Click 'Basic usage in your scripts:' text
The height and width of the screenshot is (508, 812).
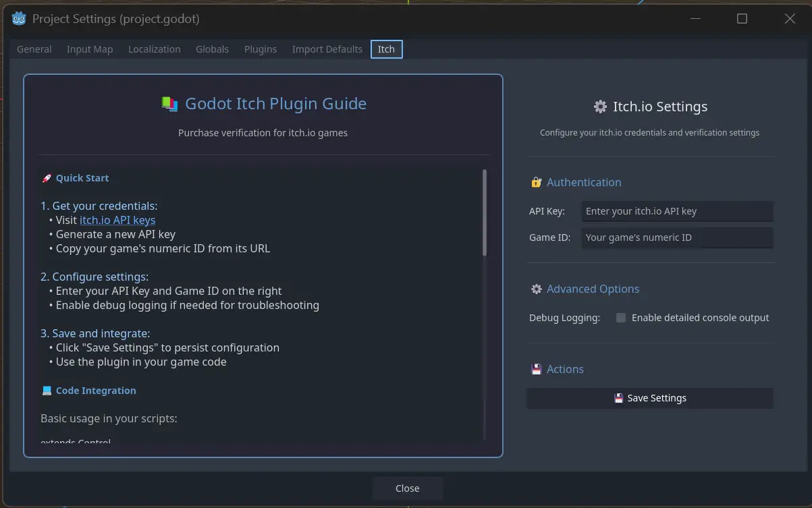point(109,418)
